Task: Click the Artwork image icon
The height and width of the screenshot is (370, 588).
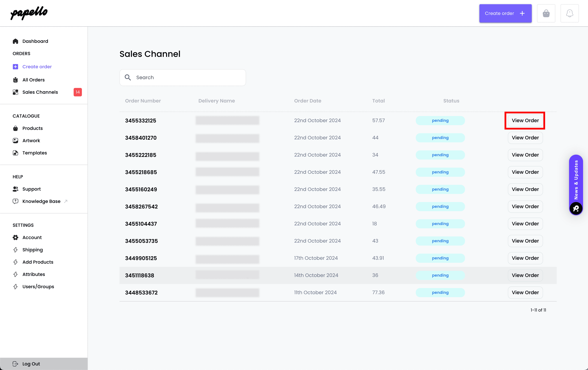Action: coord(15,140)
